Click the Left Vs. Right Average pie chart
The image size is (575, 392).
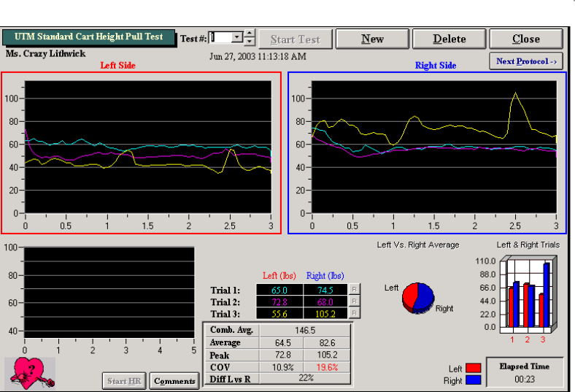(418, 298)
